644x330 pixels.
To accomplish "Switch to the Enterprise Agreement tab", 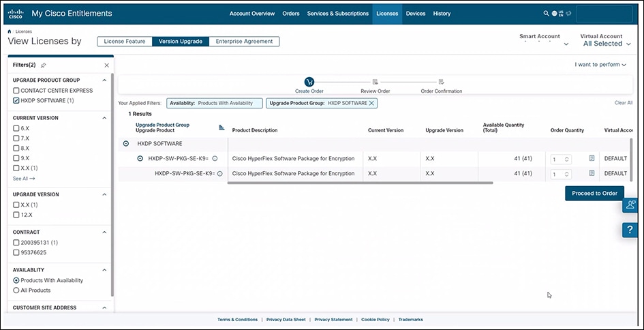I will pyautogui.click(x=244, y=42).
